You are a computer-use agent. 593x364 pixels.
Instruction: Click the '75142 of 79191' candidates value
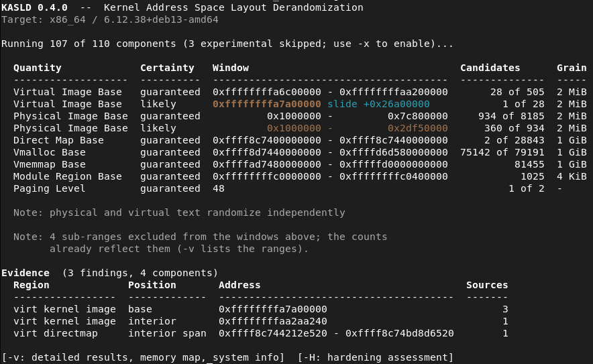click(x=502, y=152)
